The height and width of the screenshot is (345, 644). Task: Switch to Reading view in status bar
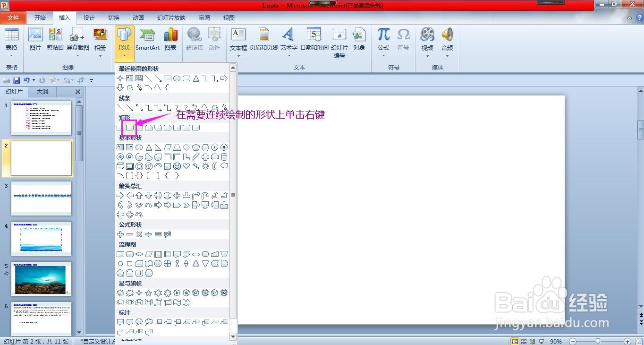[532, 341]
